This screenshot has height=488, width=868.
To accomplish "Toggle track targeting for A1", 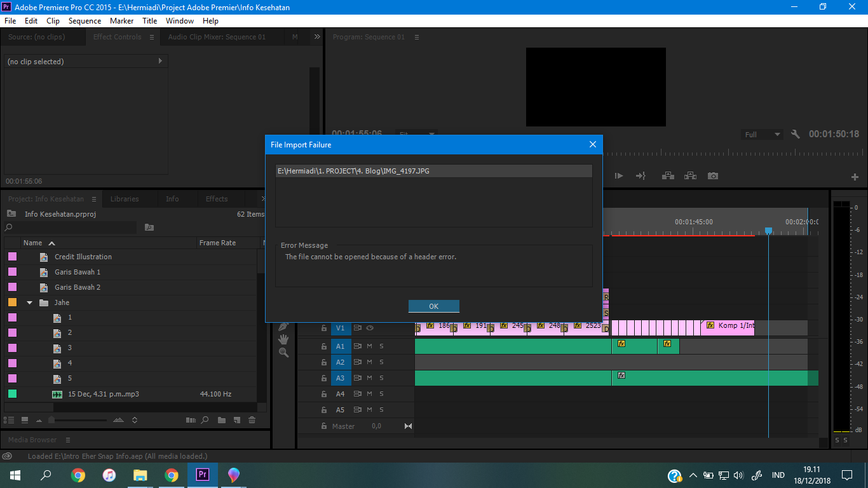I will [x=341, y=346].
